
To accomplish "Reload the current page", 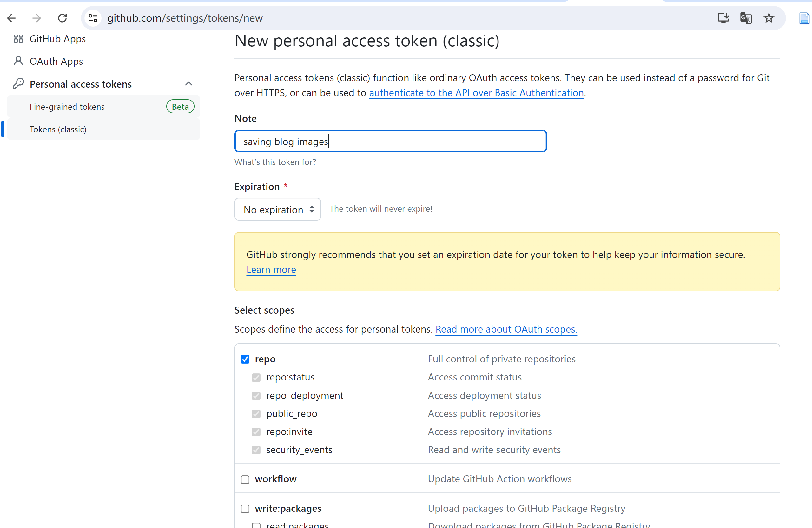I will coord(63,18).
